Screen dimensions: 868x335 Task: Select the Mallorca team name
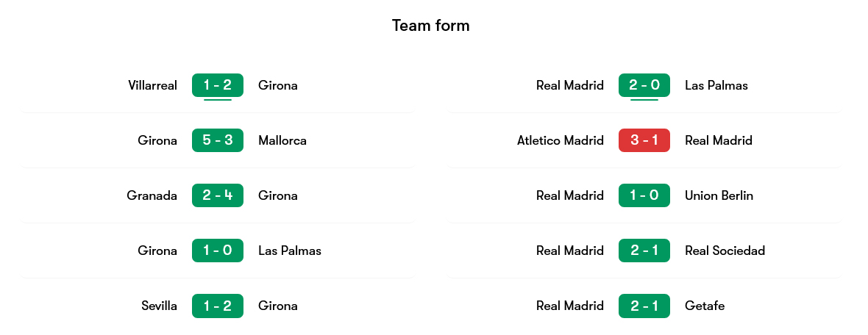[x=282, y=140]
